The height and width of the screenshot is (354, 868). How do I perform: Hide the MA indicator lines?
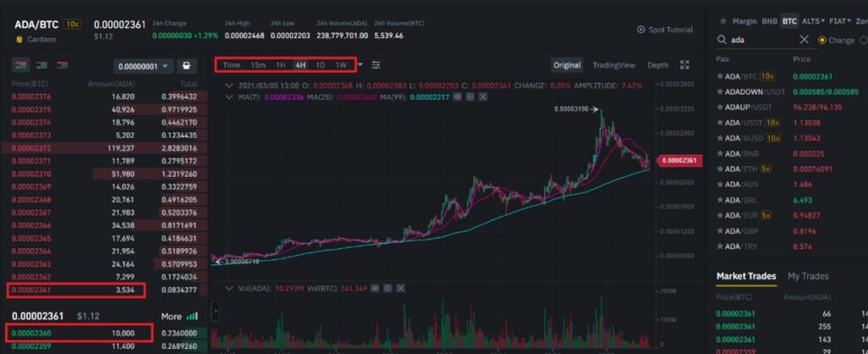457,97
